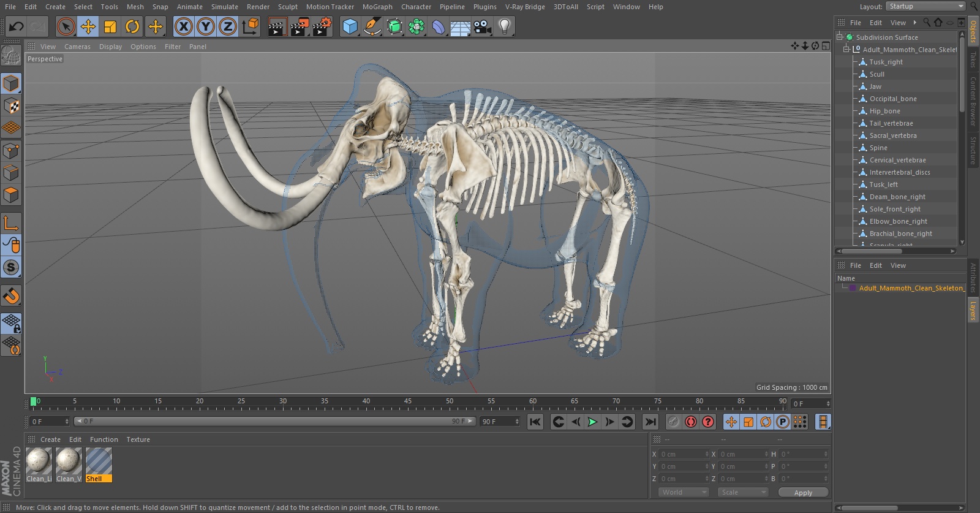This screenshot has height=513, width=980.
Task: Open the Scale mode dropdown
Action: [x=743, y=492]
